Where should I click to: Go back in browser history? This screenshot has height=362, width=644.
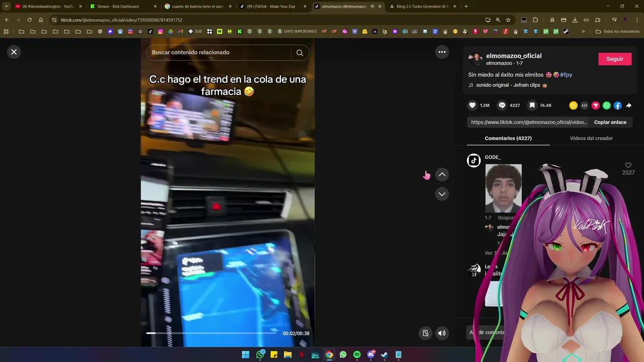coord(7,20)
